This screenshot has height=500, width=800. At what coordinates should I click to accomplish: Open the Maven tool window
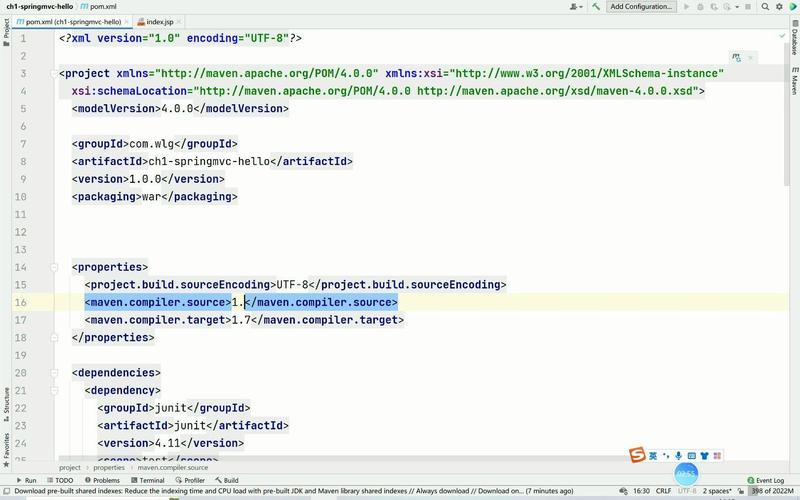[x=794, y=80]
